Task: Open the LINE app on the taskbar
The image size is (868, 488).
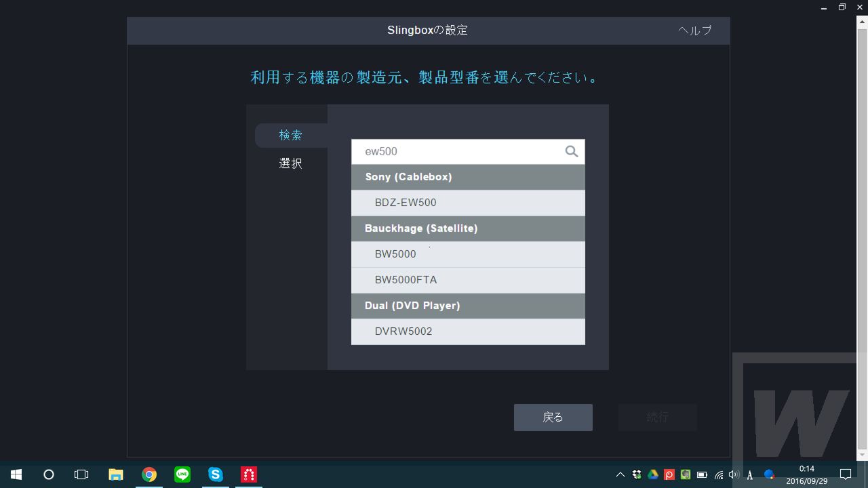Action: point(182,474)
